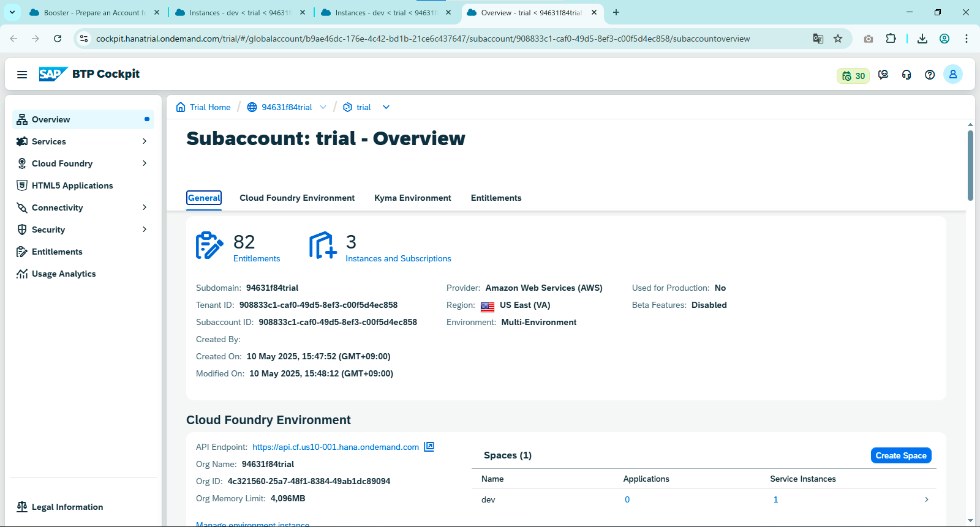Click the SAP logo
980x527 pixels.
(53, 74)
